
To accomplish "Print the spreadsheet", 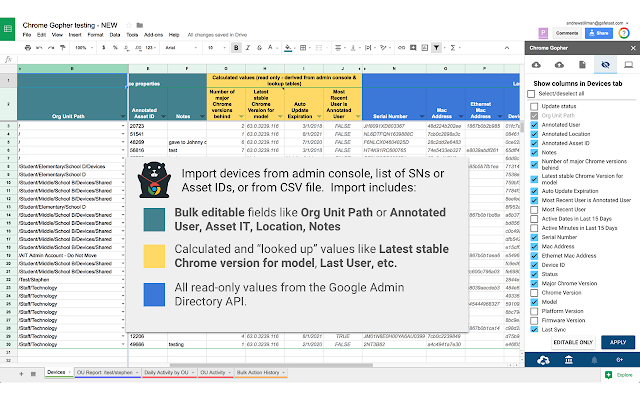I will tap(28, 48).
